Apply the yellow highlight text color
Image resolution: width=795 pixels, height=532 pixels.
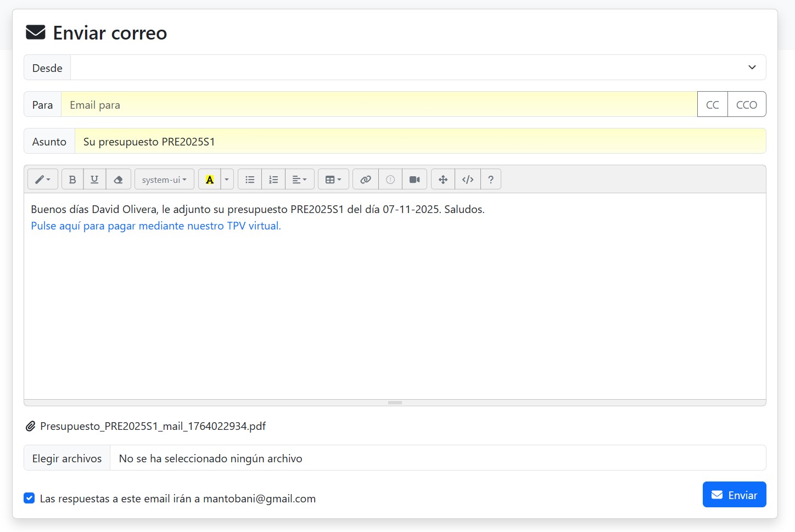[x=210, y=180]
